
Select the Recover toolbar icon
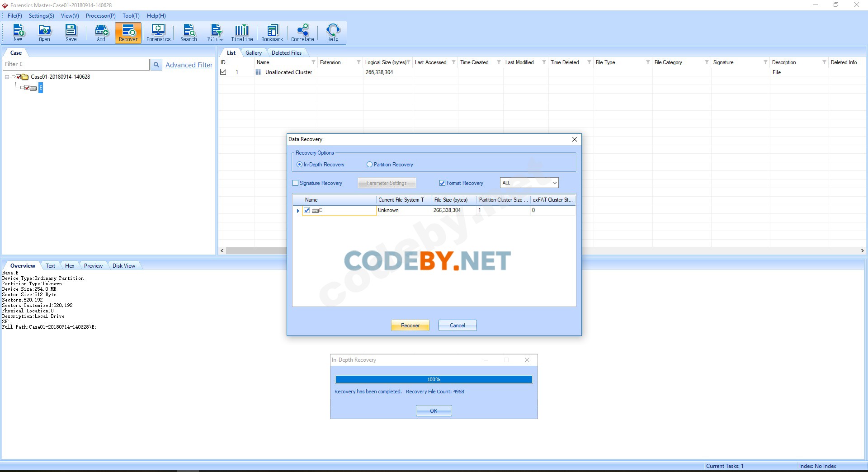(x=128, y=33)
